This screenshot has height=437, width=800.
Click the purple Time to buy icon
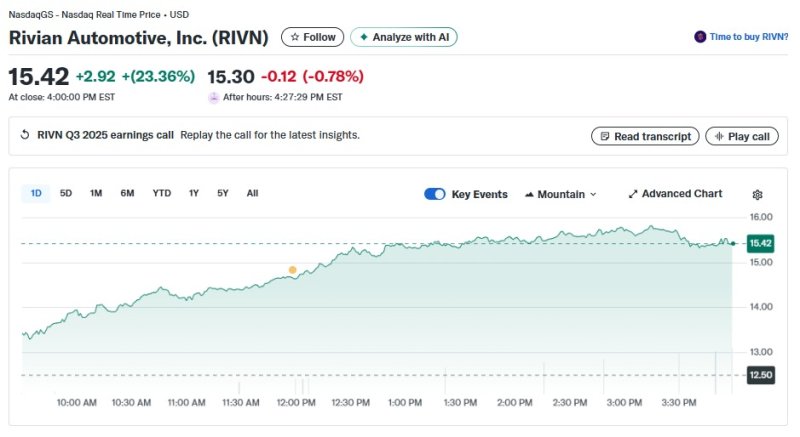point(700,37)
